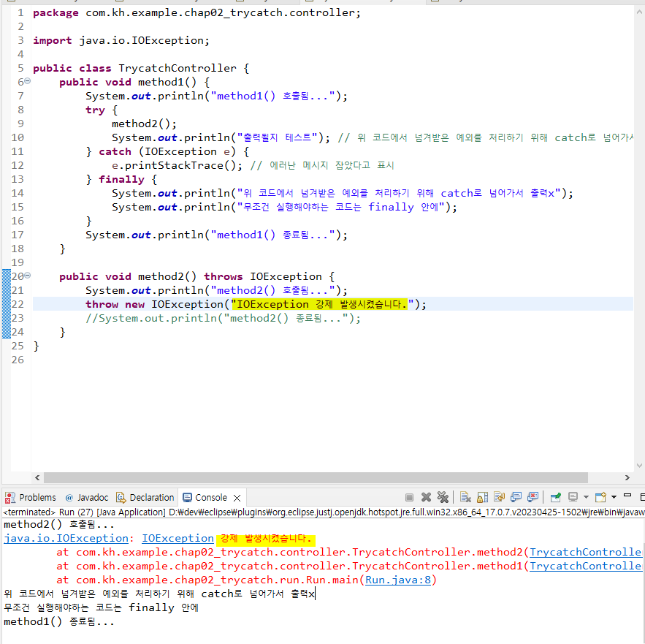
Task: Close the Console tab with X
Action: [237, 498]
